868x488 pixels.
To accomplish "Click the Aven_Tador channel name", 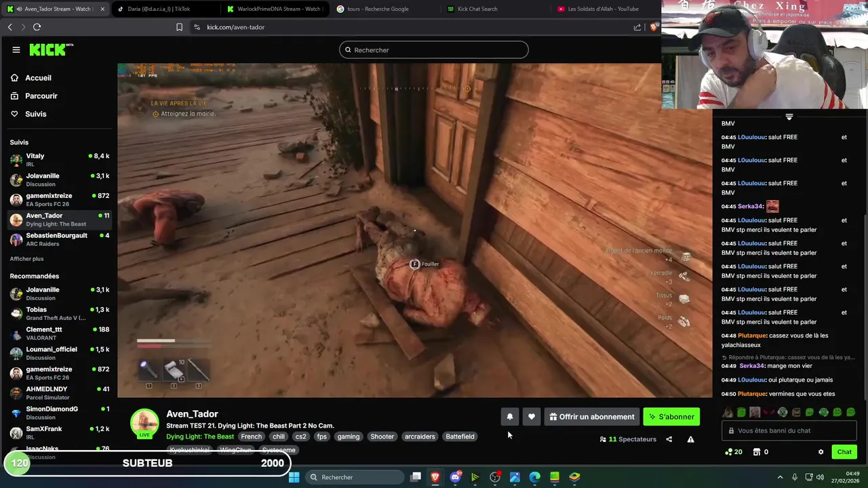I will 192,414.
